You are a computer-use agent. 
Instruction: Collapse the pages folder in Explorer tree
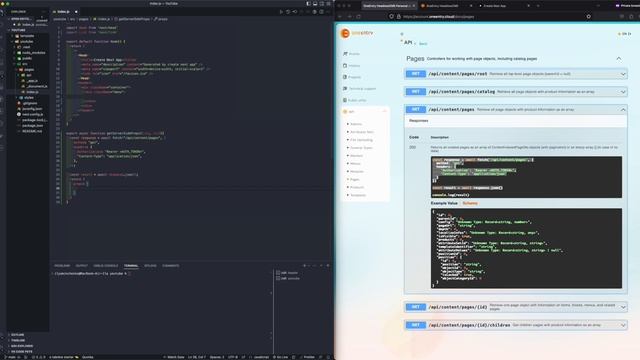(x=29, y=70)
